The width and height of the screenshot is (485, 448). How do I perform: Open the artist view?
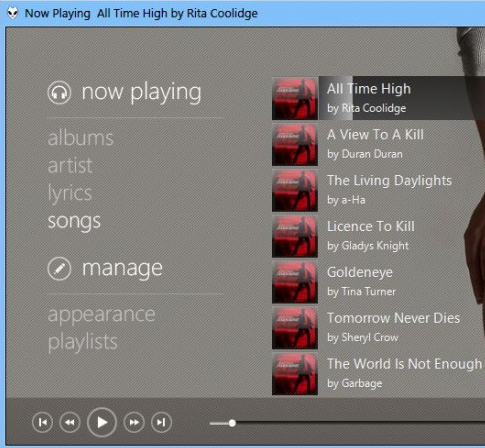pyautogui.click(x=70, y=165)
